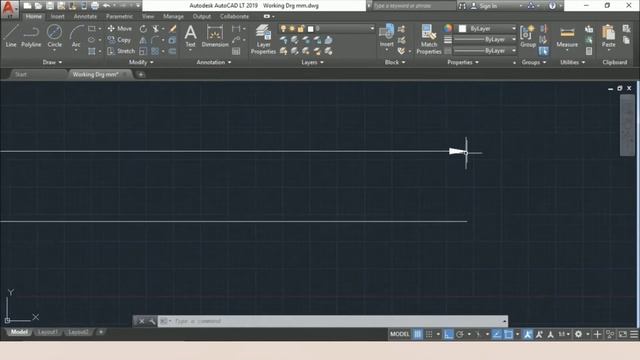This screenshot has height=360, width=640.
Task: Click the Paste clipboard icon
Action: tap(608, 36)
